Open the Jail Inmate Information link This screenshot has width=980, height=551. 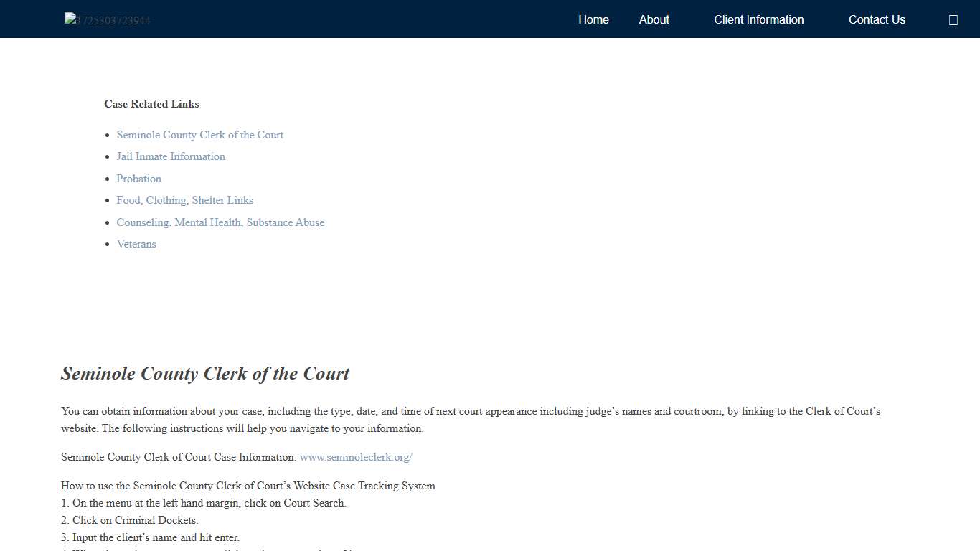click(x=170, y=156)
